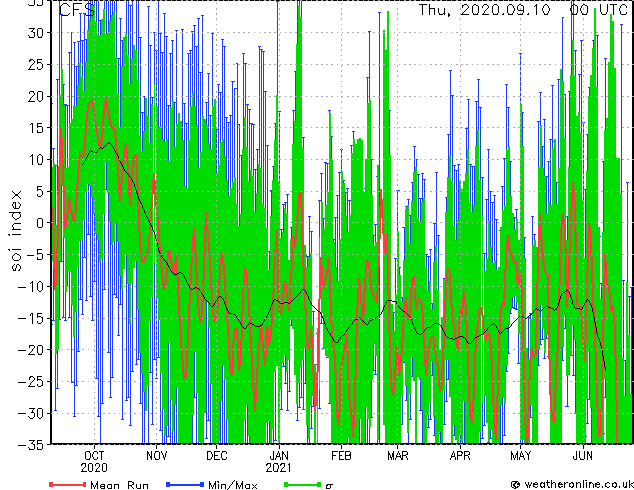The height and width of the screenshot is (490, 634).
Task: Click the 'JUN' x-axis label
Action: (583, 456)
